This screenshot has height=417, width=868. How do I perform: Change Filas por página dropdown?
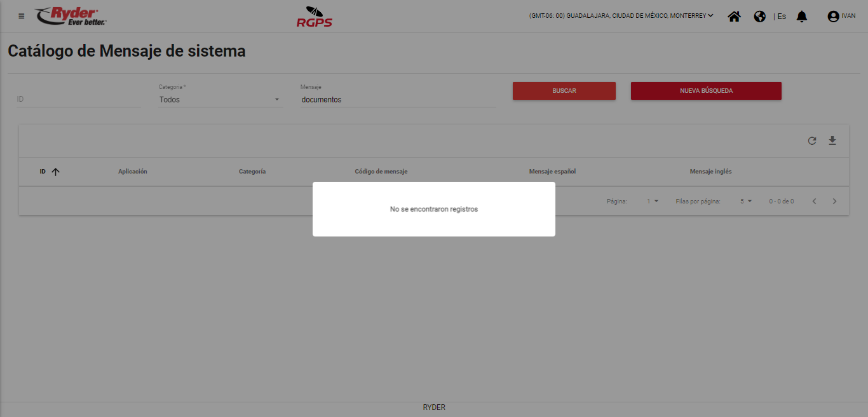745,202
